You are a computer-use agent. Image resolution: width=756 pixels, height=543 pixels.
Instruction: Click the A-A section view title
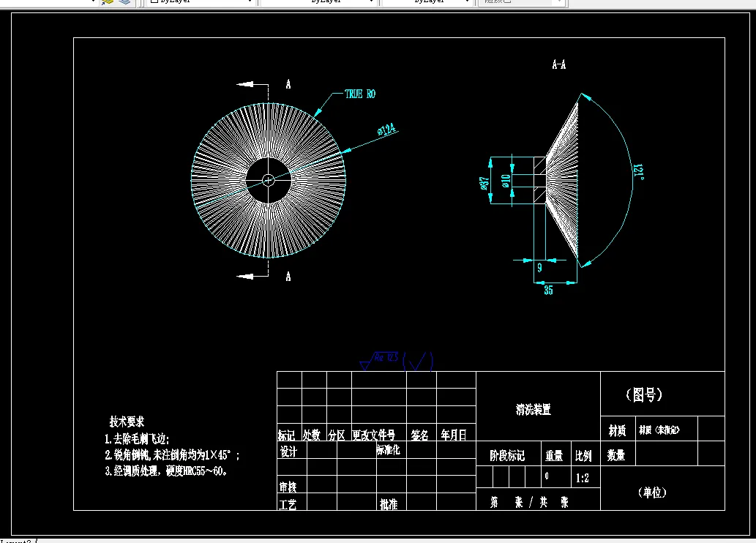[559, 64]
